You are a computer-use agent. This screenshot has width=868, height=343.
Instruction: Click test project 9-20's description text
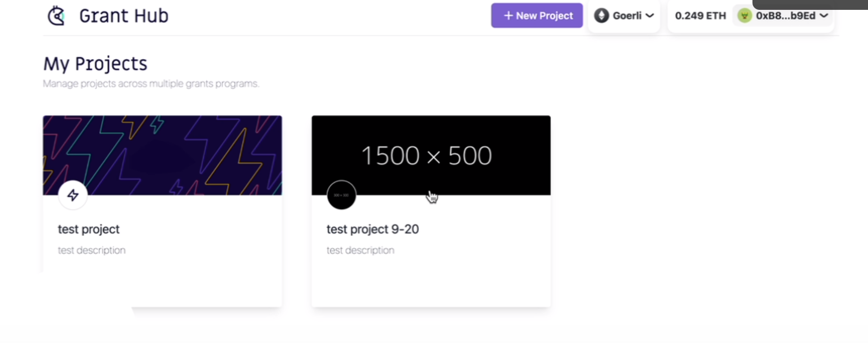pyautogui.click(x=361, y=250)
